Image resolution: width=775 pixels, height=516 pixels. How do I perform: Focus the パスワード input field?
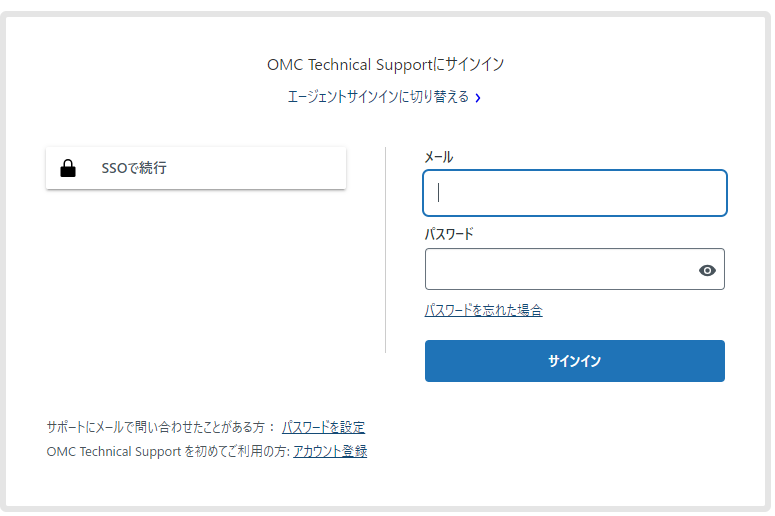pyautogui.click(x=560, y=270)
